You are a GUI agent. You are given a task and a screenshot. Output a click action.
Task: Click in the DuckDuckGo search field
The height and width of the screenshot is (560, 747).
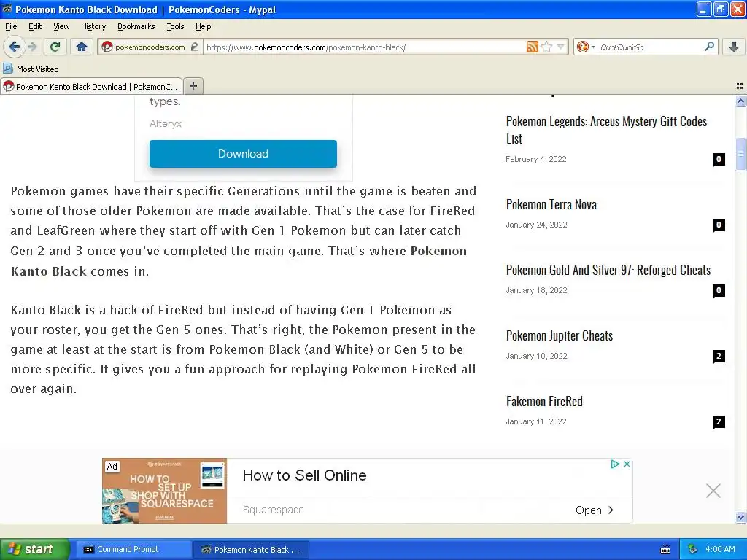[x=649, y=47]
